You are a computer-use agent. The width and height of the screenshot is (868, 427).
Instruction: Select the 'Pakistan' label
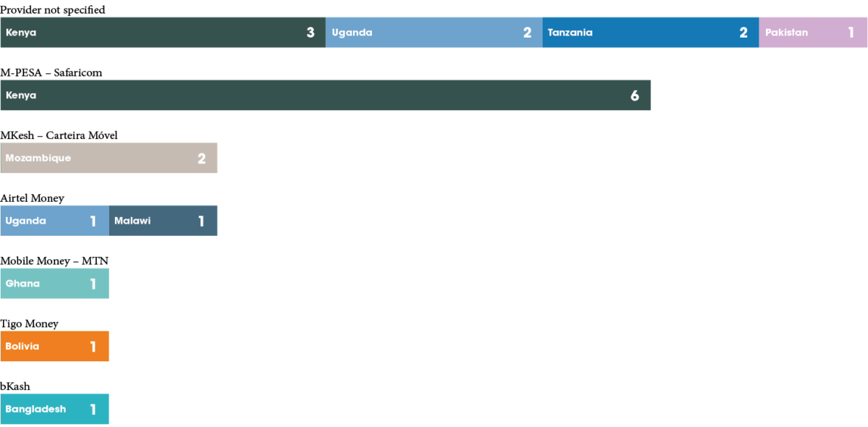[786, 33]
